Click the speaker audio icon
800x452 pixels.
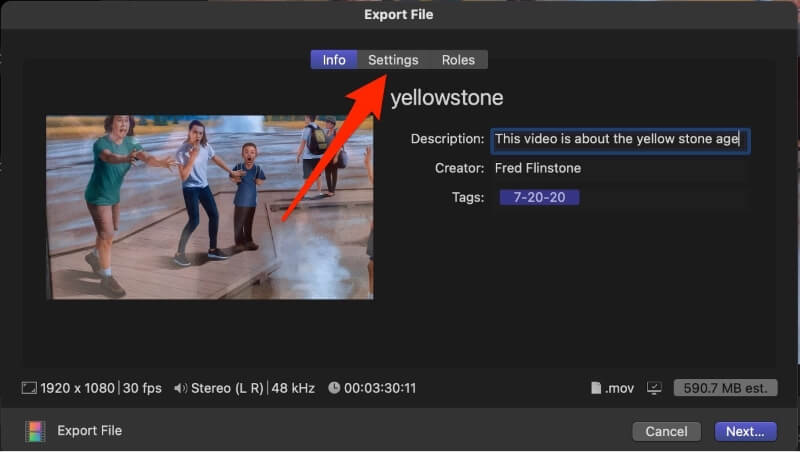point(180,388)
